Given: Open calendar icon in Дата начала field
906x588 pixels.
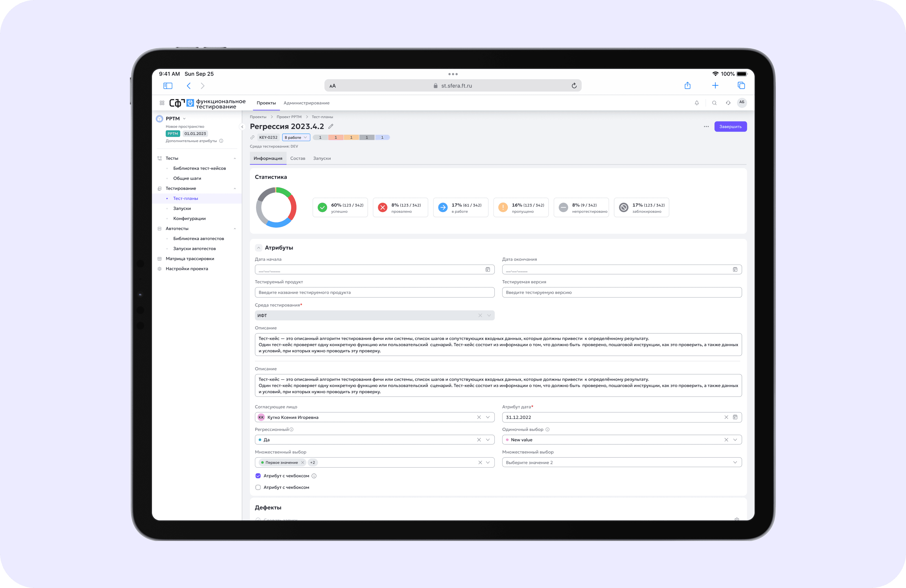Looking at the screenshot, I should (x=488, y=269).
